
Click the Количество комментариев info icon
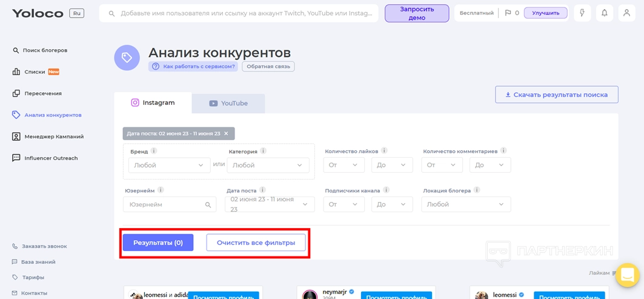[503, 151]
